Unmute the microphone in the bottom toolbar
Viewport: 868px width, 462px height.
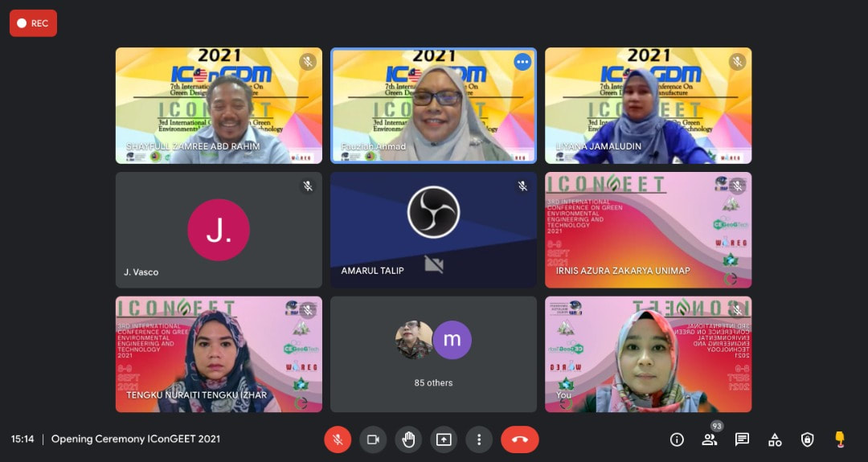pyautogui.click(x=338, y=440)
